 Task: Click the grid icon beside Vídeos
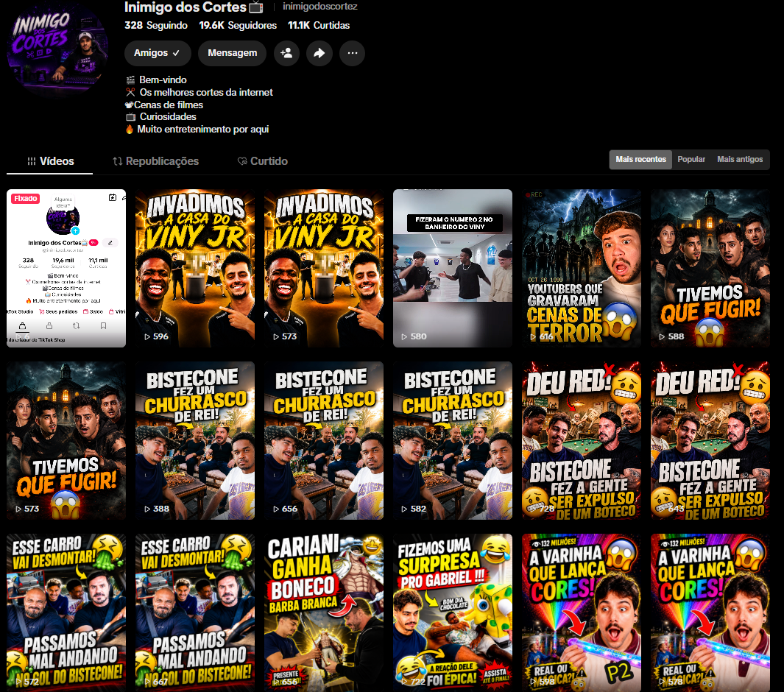point(32,161)
